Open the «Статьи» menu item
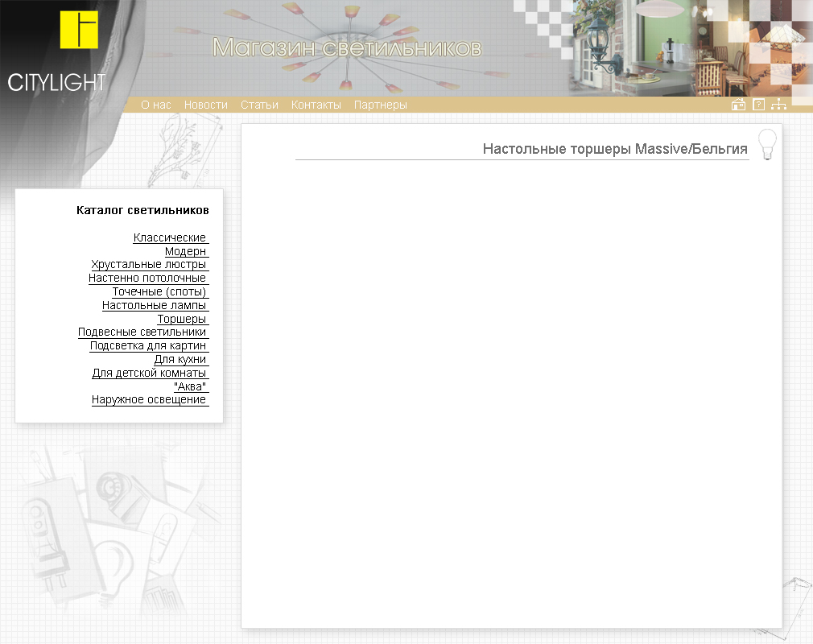The width and height of the screenshot is (813, 644). point(259,105)
